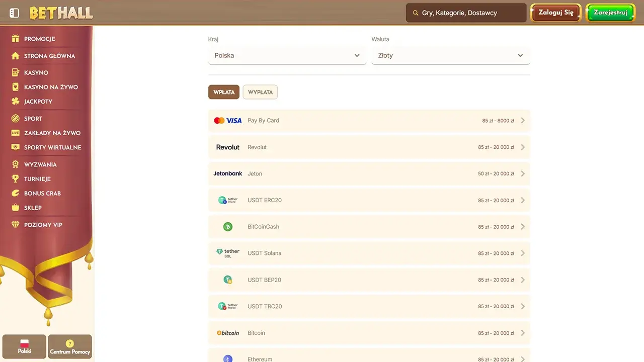This screenshot has width=644, height=362.
Task: Toggle the sidebar collapse icon
Action: tap(14, 13)
